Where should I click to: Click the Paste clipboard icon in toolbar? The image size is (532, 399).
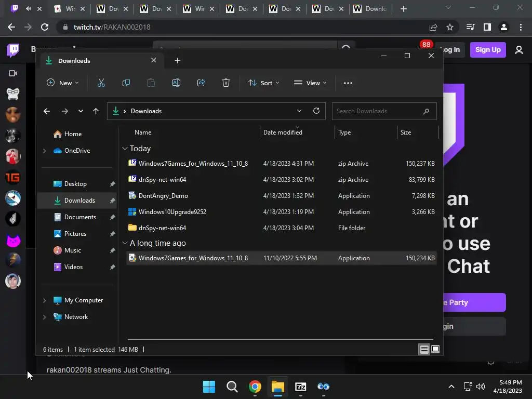click(x=151, y=83)
